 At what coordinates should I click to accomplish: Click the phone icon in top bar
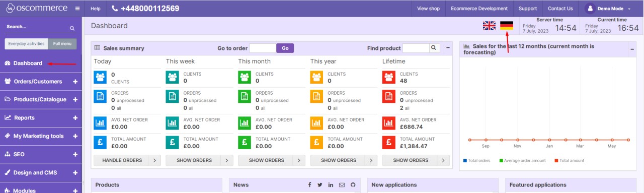(115, 9)
